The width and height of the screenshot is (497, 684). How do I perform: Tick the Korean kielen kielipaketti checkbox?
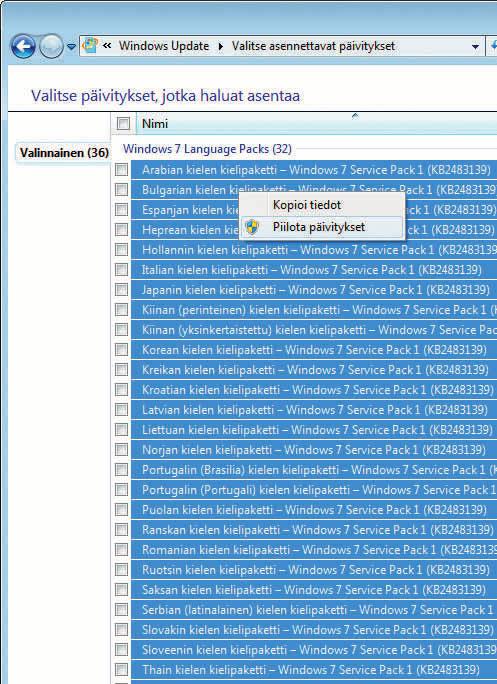click(x=121, y=350)
